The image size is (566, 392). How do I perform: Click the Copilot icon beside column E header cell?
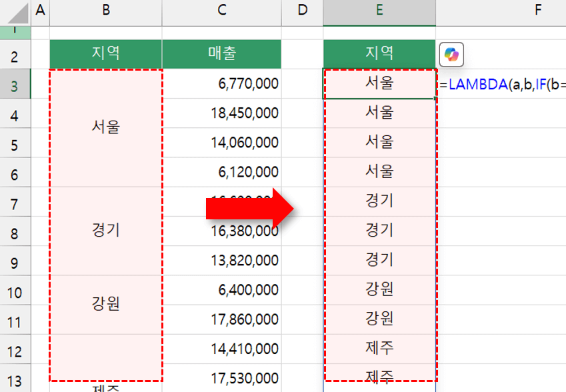point(451,54)
